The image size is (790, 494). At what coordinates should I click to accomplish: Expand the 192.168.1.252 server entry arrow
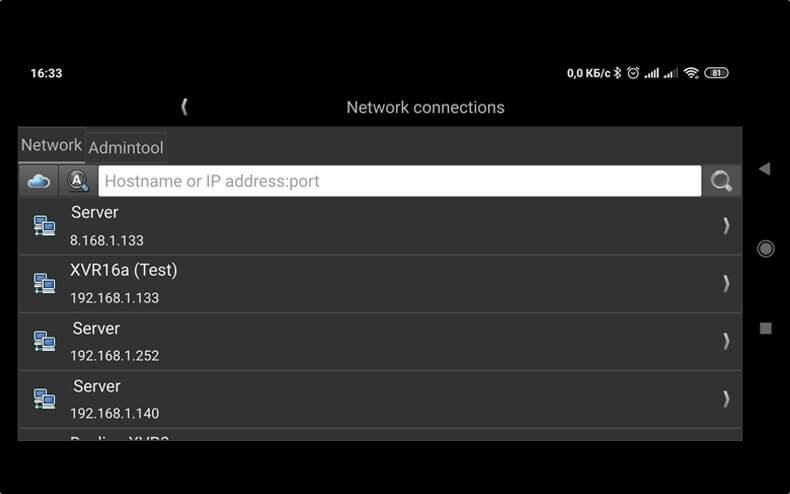(x=726, y=342)
